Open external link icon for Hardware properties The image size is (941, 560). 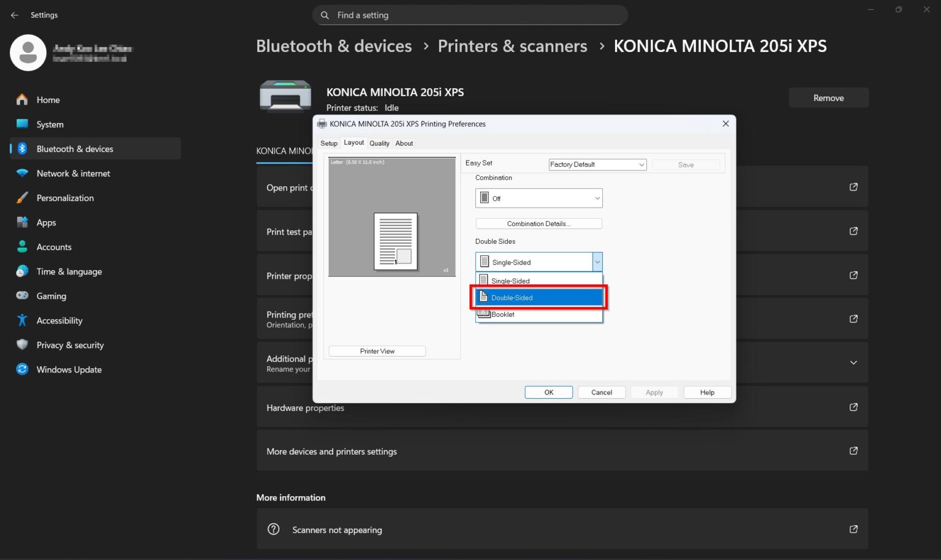point(853,407)
